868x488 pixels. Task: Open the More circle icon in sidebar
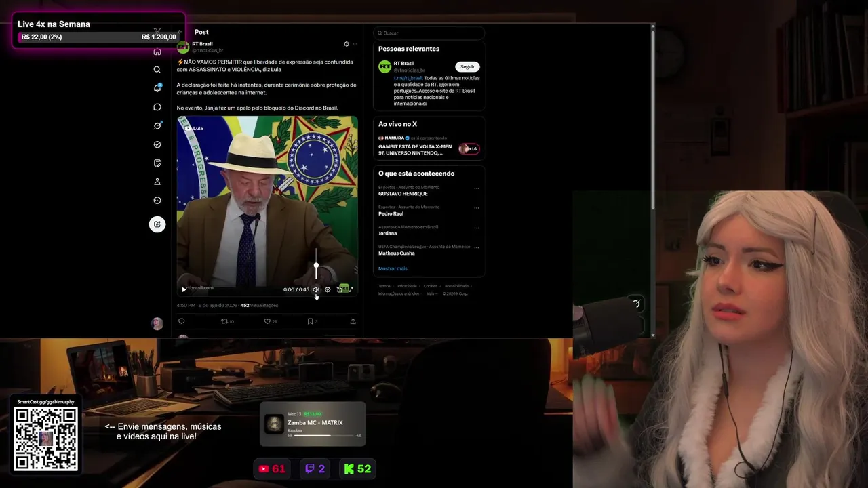157,201
